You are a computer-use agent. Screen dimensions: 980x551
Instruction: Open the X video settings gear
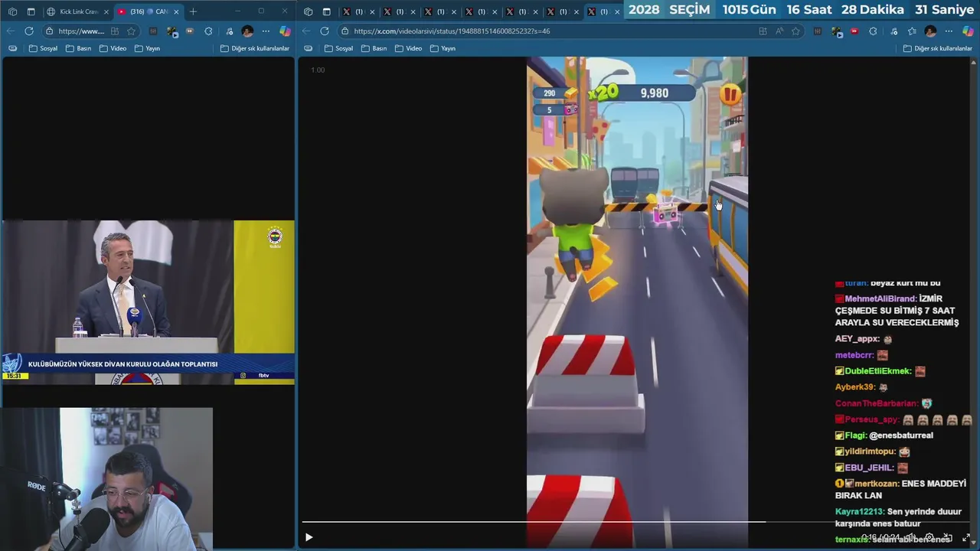coord(929,537)
